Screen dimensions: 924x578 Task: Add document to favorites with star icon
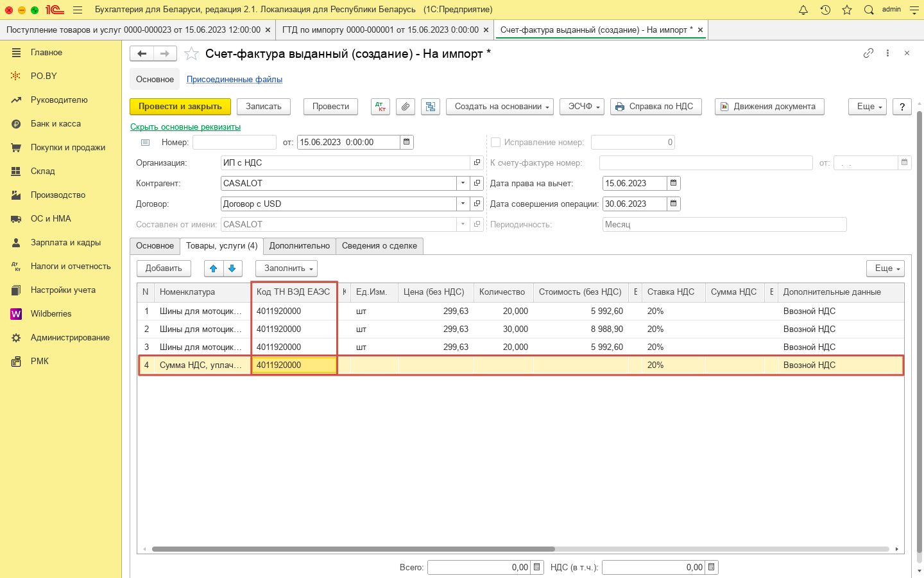(x=191, y=54)
